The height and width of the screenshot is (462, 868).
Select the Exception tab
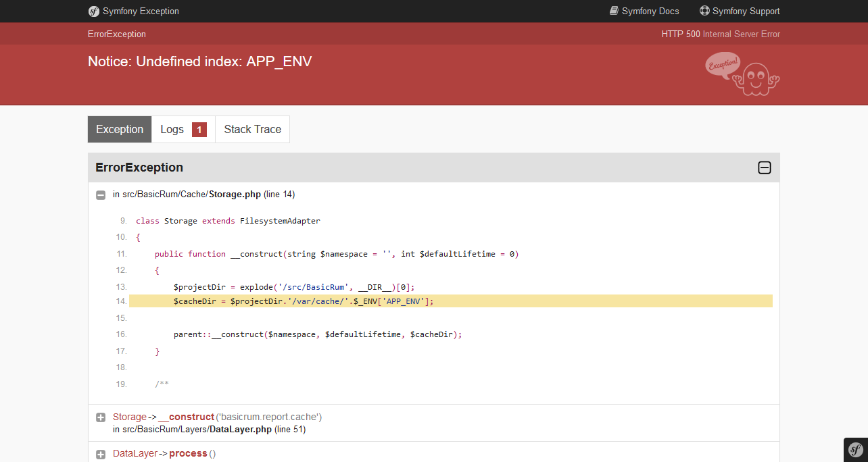pyautogui.click(x=119, y=129)
